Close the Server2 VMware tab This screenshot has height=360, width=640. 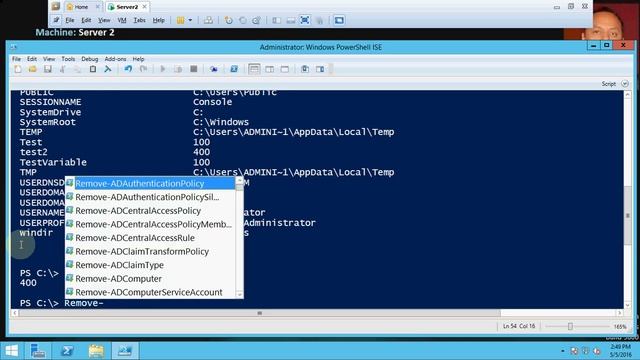pyautogui.click(x=144, y=7)
